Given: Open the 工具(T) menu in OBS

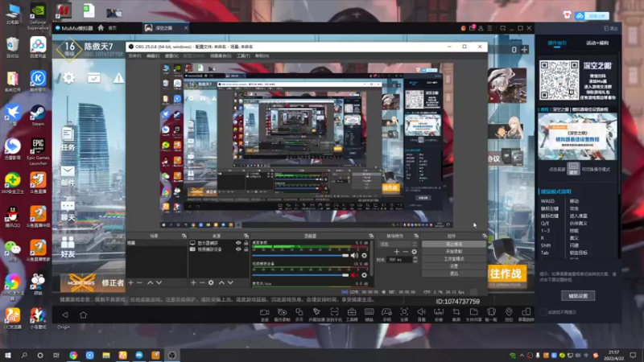Looking at the screenshot, I should click(243, 56).
